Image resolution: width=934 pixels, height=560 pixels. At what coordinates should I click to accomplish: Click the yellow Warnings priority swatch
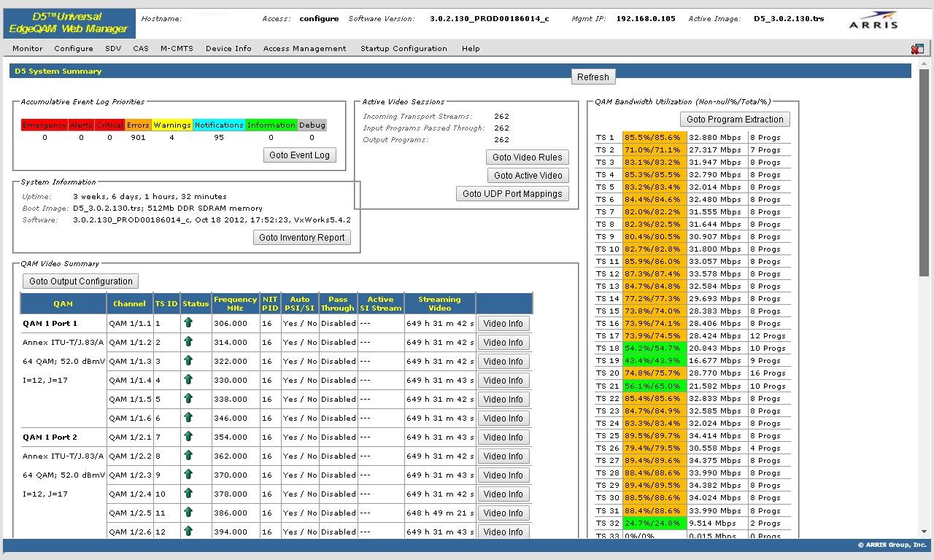tap(171, 125)
